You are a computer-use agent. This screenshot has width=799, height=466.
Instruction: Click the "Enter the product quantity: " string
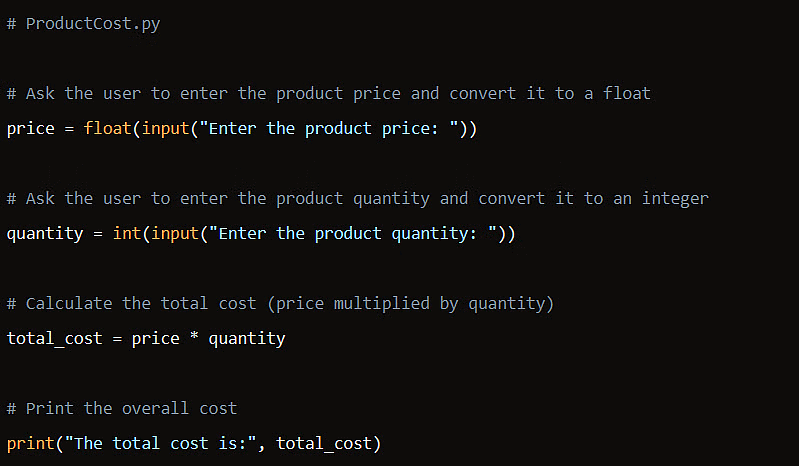click(353, 234)
